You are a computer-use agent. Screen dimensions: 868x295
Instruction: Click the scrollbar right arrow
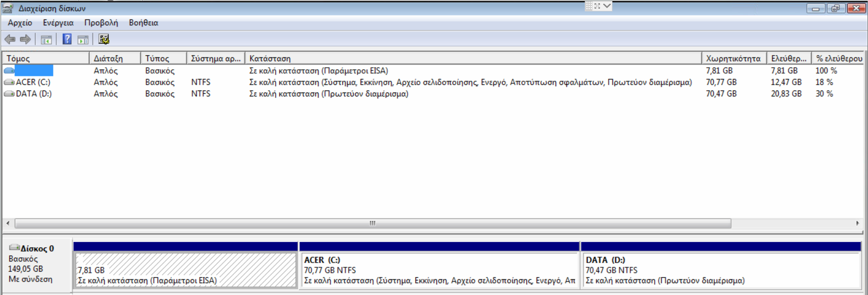pyautogui.click(x=858, y=223)
